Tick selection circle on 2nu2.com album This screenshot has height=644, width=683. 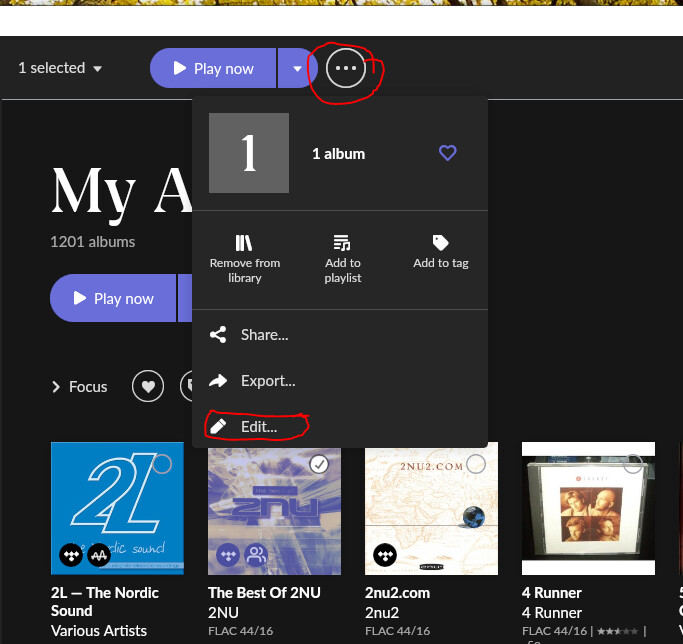476,464
